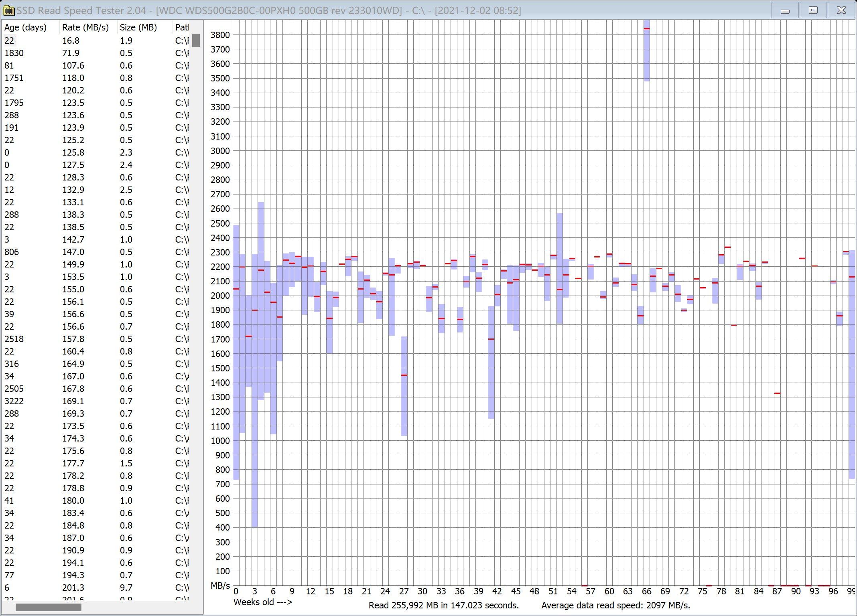Click the Path column header
This screenshot has height=616, width=857.
182,27
